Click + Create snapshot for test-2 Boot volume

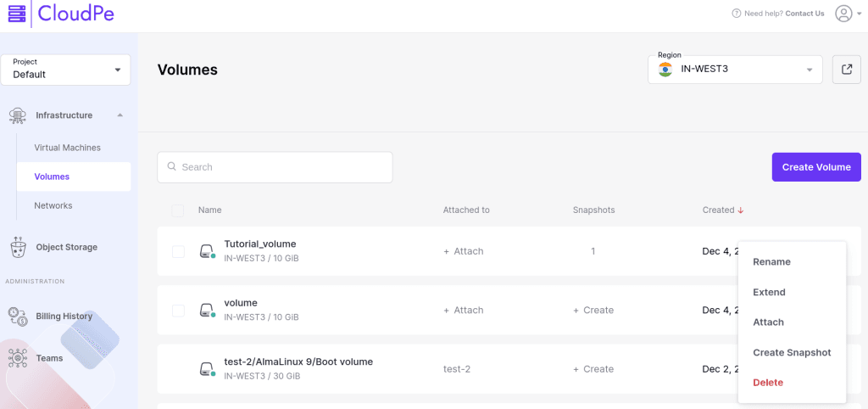click(593, 369)
